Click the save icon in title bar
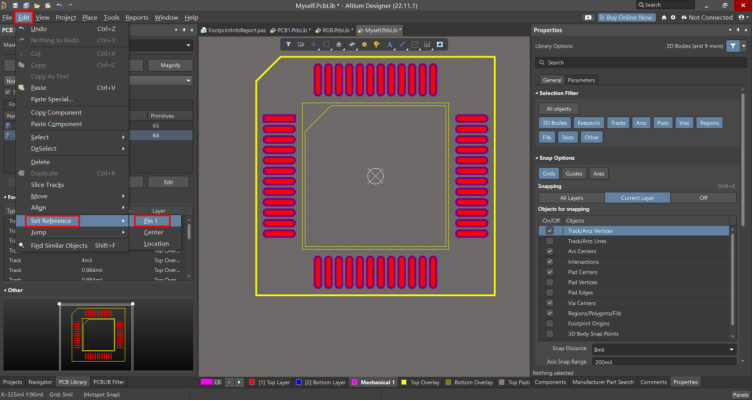 click(17, 5)
